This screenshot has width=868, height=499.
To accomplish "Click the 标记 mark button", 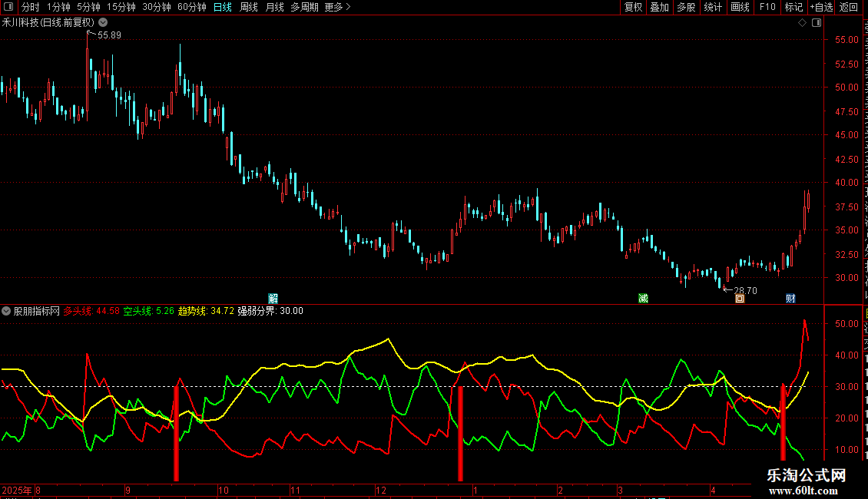I will point(793,7).
